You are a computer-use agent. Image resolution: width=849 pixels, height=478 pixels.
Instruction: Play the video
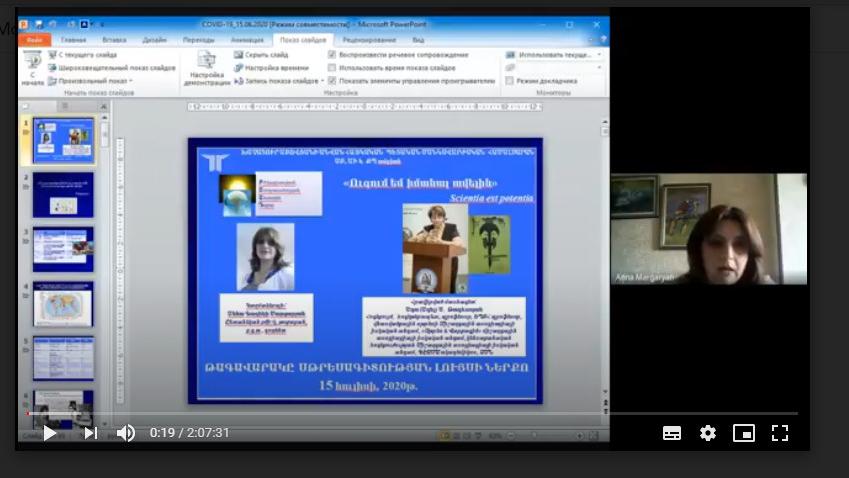pyautogui.click(x=49, y=433)
